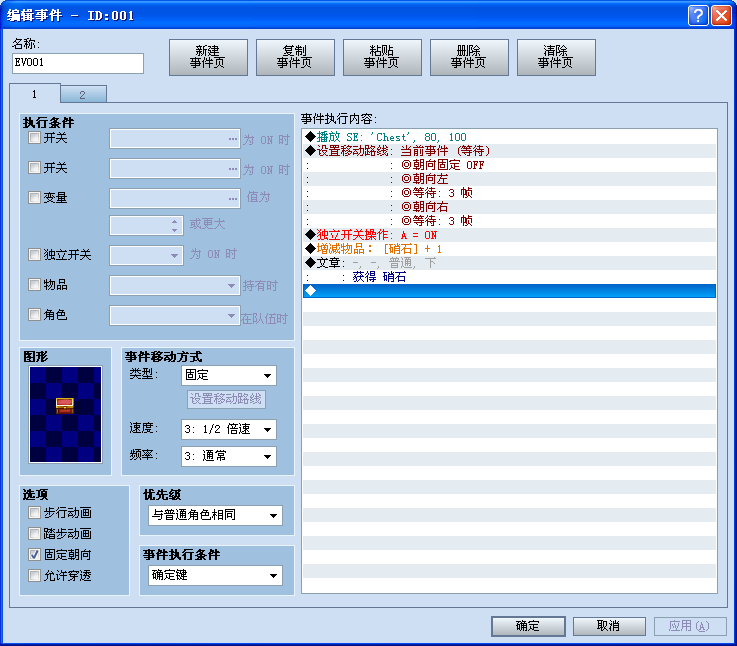Viewport: 737px width, 646px height.
Task: Click the 复制事件页 button
Action: point(295,57)
